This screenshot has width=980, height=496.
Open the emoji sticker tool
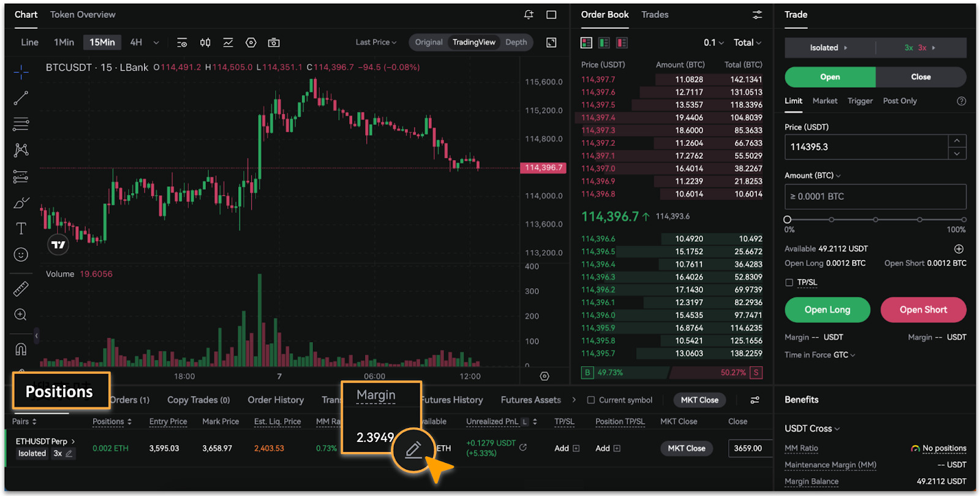click(21, 254)
